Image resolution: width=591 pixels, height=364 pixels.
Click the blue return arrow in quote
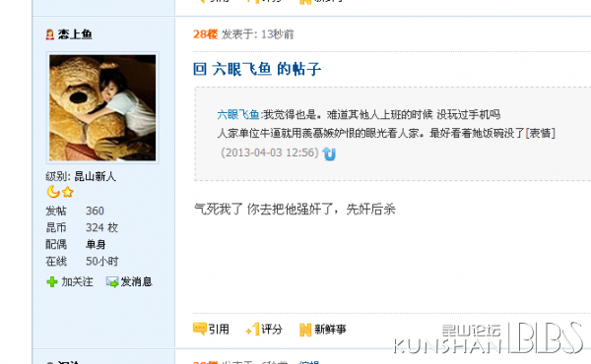[x=329, y=153]
